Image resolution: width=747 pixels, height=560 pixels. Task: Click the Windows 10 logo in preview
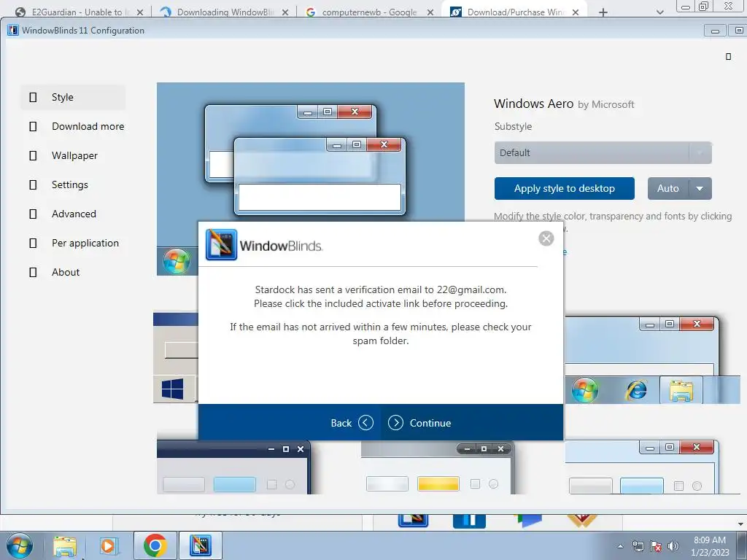(172, 389)
